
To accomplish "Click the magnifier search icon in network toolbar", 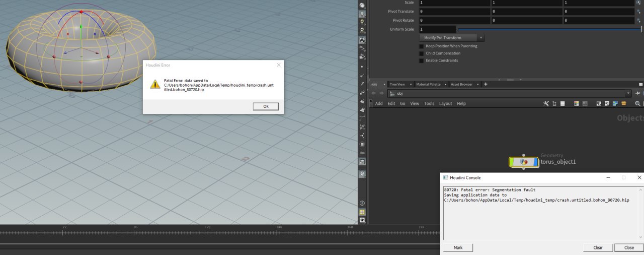I will click(638, 103).
